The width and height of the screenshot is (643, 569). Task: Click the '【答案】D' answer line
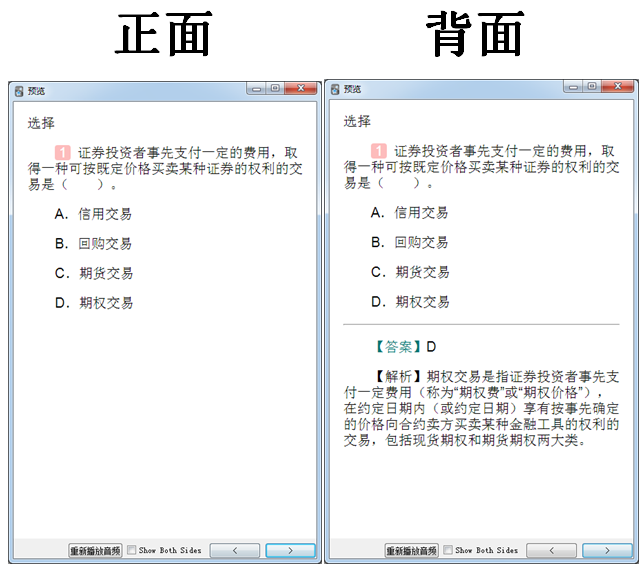pos(406,347)
